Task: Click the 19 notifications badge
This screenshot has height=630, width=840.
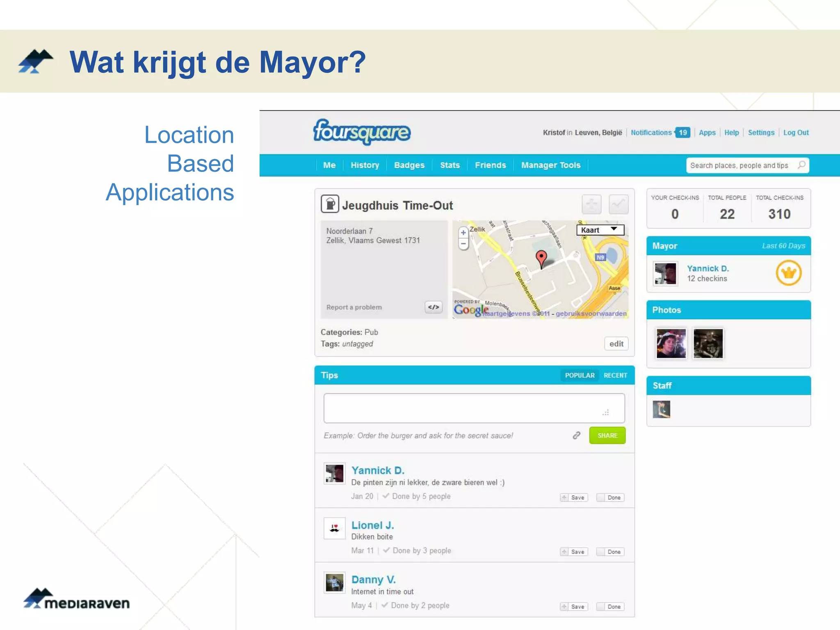Action: (683, 132)
